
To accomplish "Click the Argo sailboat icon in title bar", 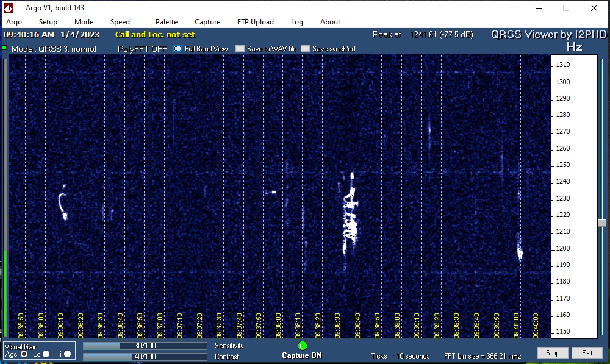I will pos(8,8).
